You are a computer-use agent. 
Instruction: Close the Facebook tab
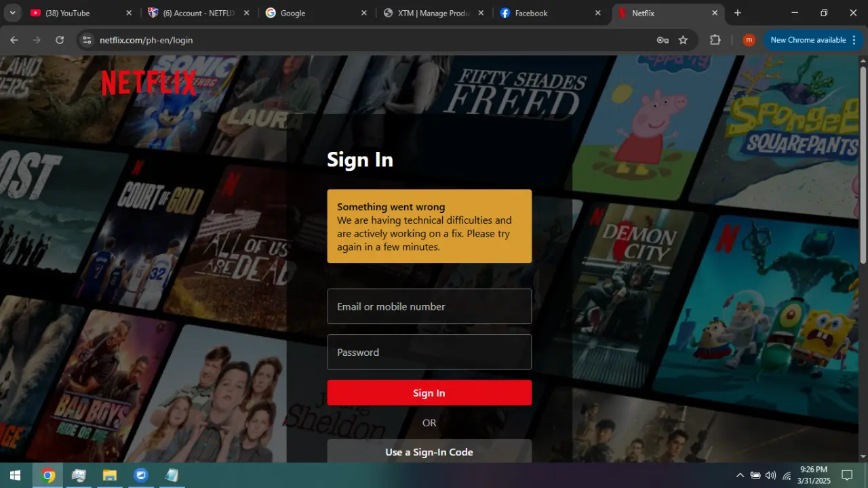[597, 13]
